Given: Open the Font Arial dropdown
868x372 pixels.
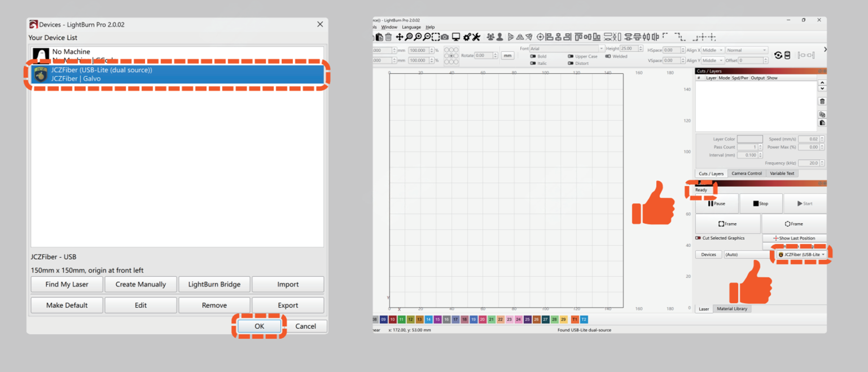Looking at the screenshot, I should 567,48.
